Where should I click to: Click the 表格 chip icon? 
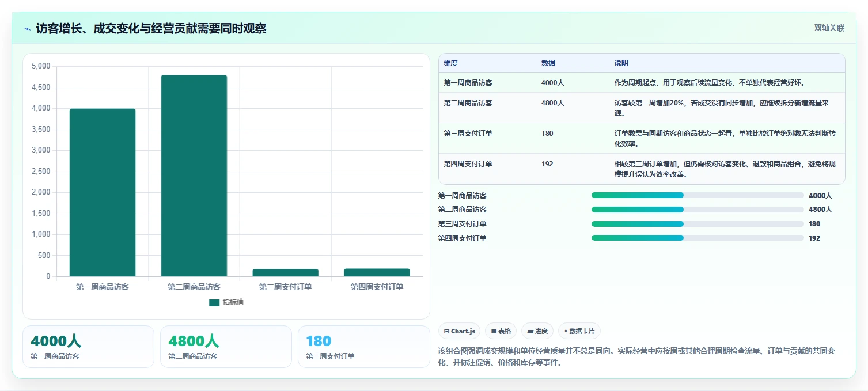(494, 331)
